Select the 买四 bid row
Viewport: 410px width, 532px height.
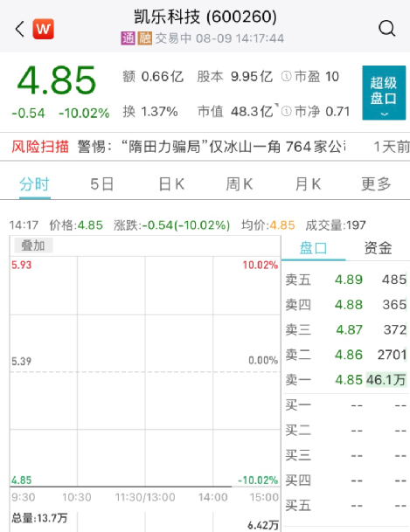click(346, 480)
